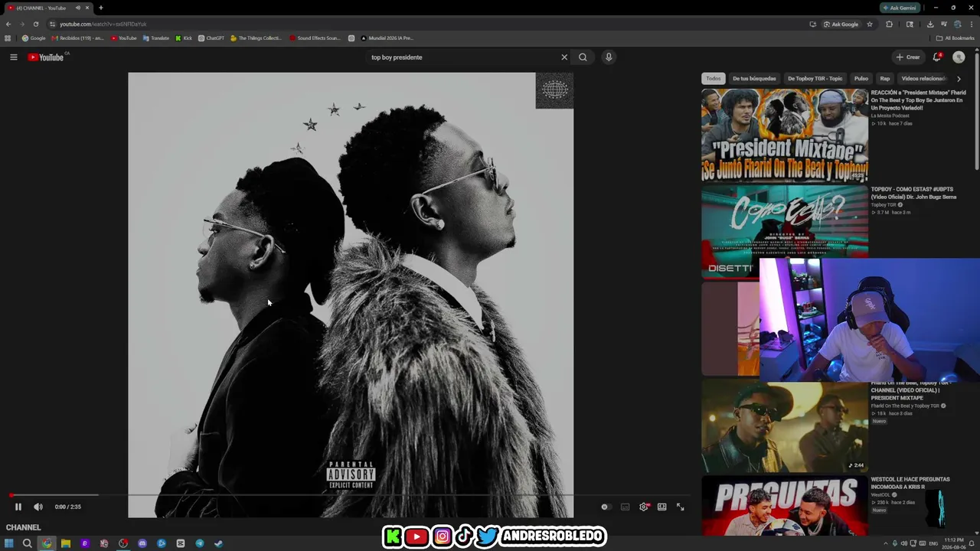980x551 pixels.
Task: Open the account avatar menu
Action: click(959, 57)
